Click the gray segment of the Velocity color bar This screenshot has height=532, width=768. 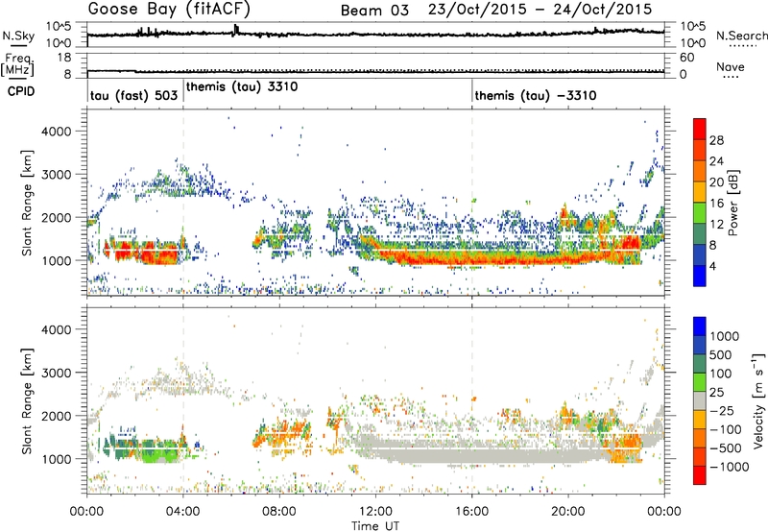[700, 401]
